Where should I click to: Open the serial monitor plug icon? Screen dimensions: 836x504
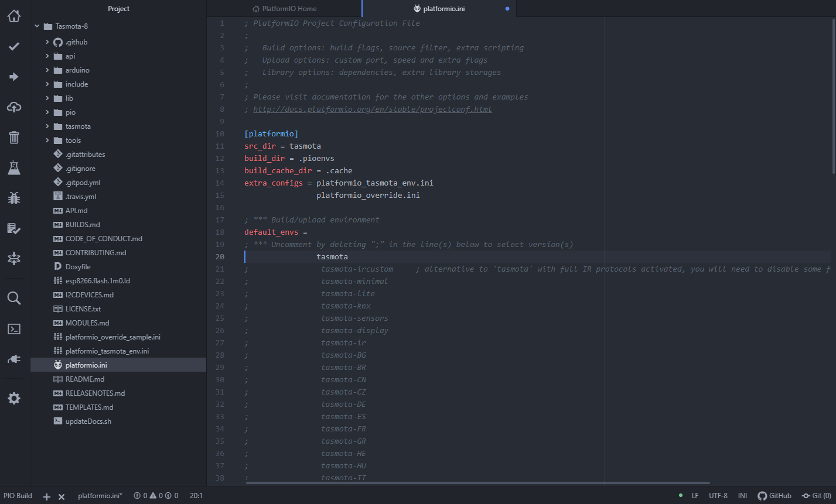(x=14, y=359)
